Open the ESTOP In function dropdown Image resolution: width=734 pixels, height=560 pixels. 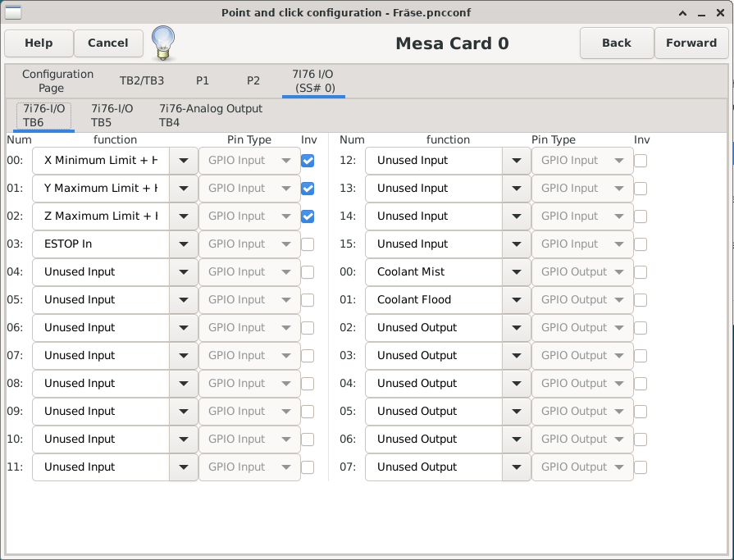click(183, 244)
